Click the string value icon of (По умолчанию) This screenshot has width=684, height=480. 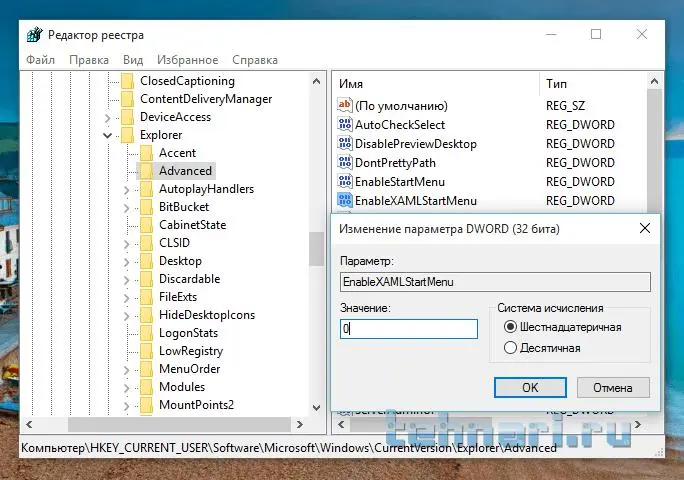coord(345,105)
